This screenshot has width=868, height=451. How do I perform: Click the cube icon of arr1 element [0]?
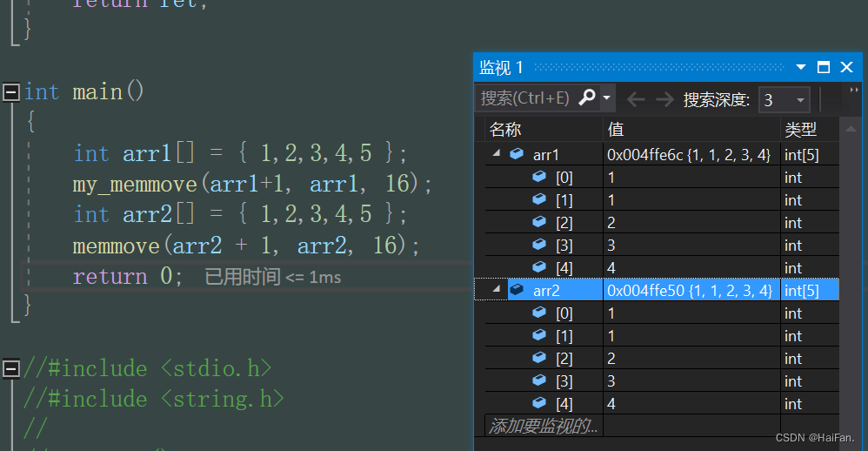point(539,177)
